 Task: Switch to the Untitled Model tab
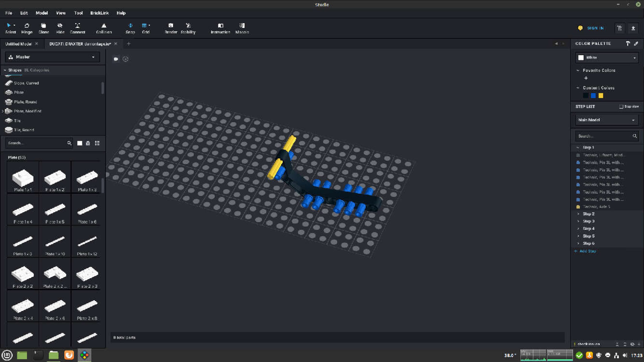pos(18,44)
